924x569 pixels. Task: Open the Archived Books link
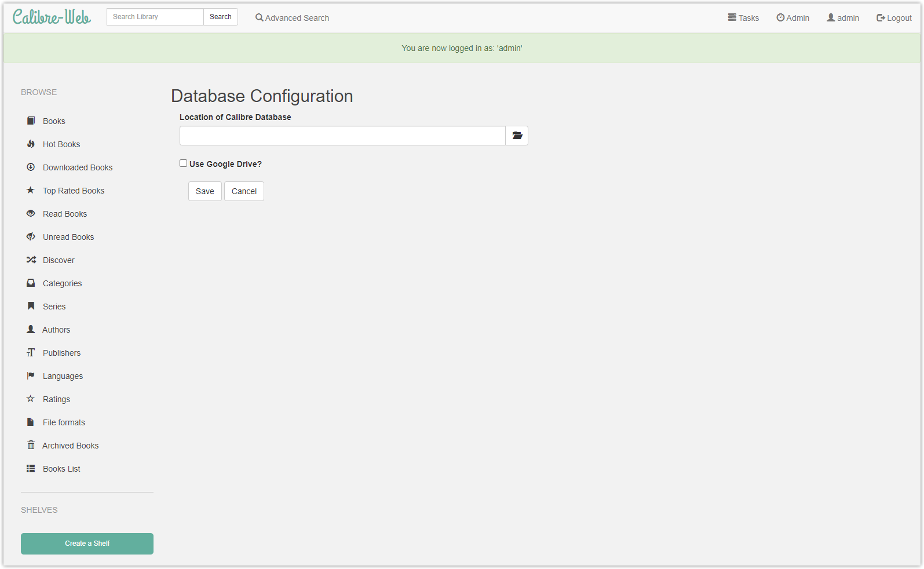click(71, 446)
